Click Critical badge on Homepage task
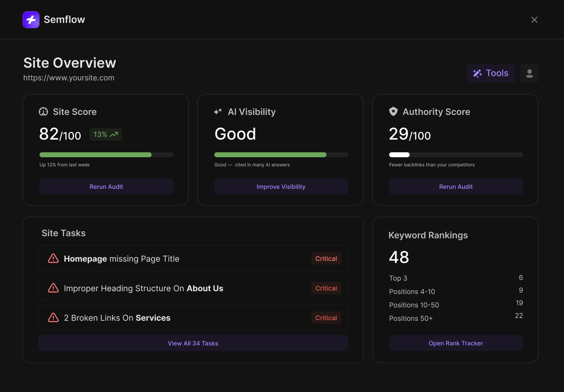 point(326,258)
